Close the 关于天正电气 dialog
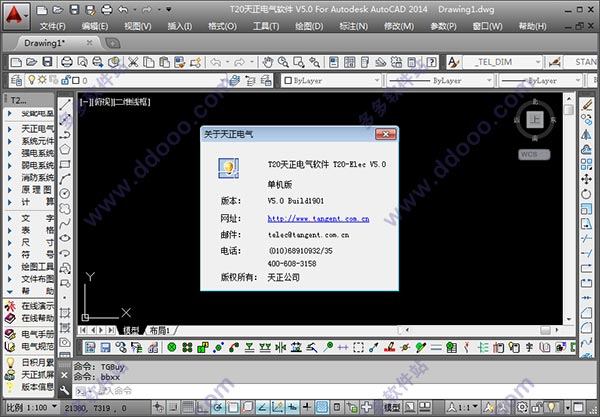The width and height of the screenshot is (600, 417). [x=385, y=133]
